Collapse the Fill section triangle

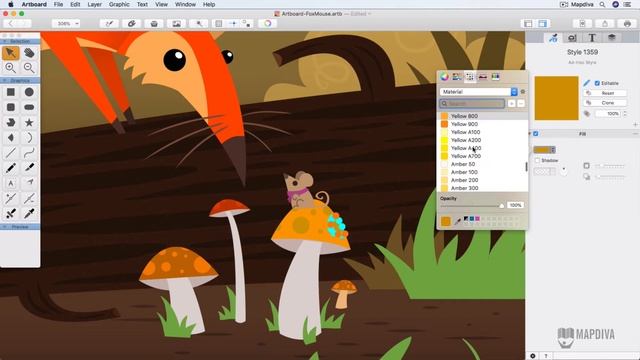point(530,134)
